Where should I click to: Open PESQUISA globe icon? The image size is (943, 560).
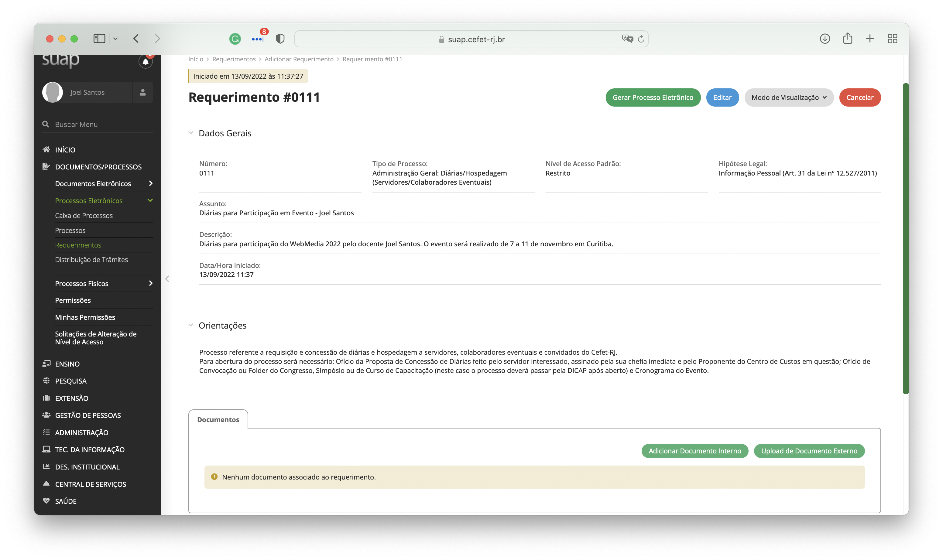[x=46, y=381]
